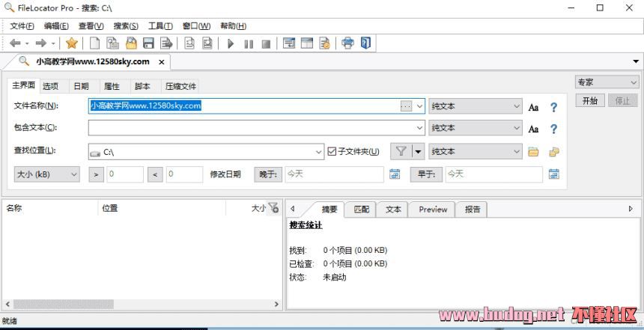Viewport: 644px width, 330px height.
Task: Open the Back arrow history dropdown
Action: [x=27, y=43]
